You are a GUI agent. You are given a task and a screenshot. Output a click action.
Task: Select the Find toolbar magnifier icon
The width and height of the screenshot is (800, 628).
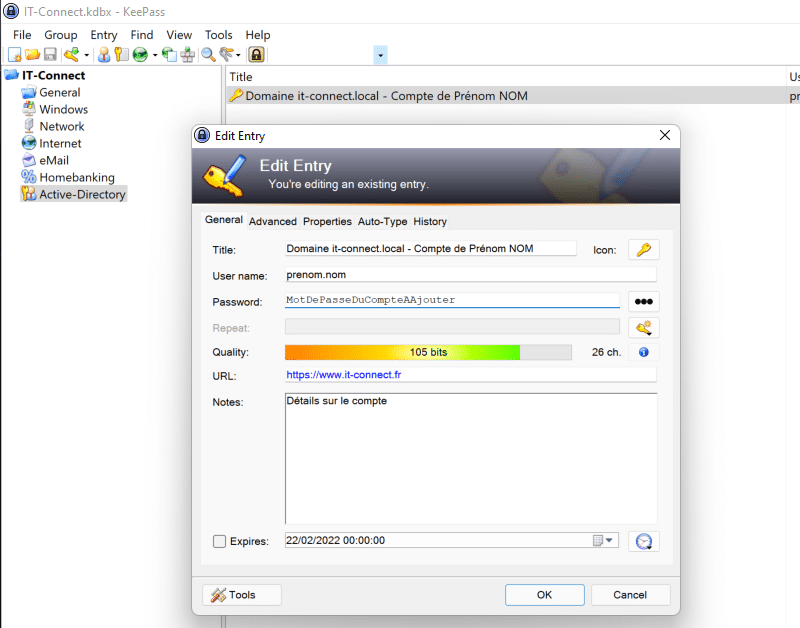[205, 54]
